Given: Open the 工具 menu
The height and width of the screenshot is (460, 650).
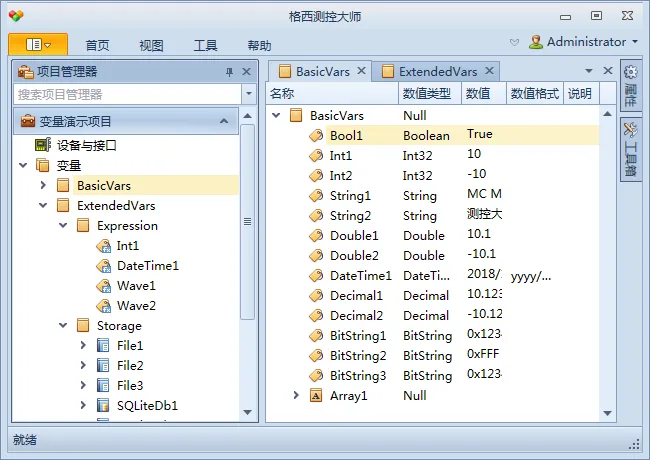Looking at the screenshot, I should click(206, 45).
